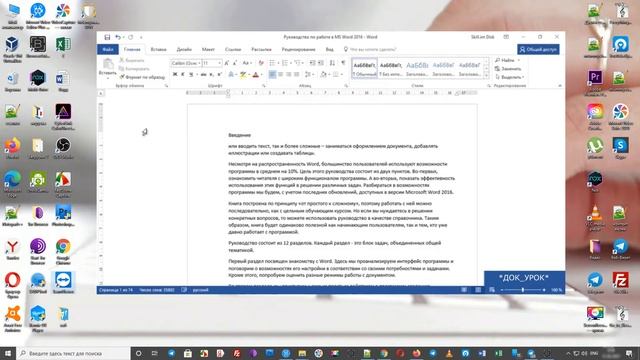The width and height of the screenshot is (640, 360).
Task: Open the Paragraph (Абзац) dialog launcher
Action: click(346, 86)
